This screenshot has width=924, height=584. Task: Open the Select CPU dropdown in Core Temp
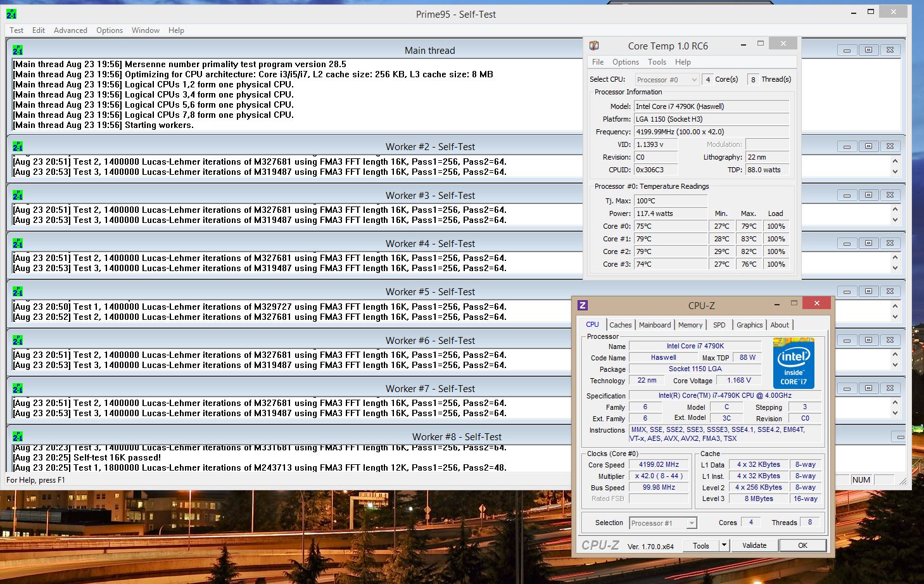[x=667, y=80]
